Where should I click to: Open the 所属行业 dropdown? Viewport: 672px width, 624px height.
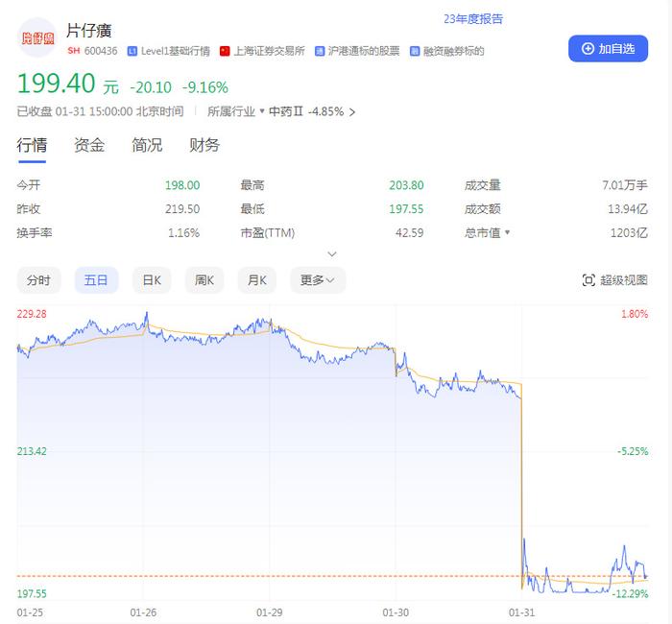(236, 112)
